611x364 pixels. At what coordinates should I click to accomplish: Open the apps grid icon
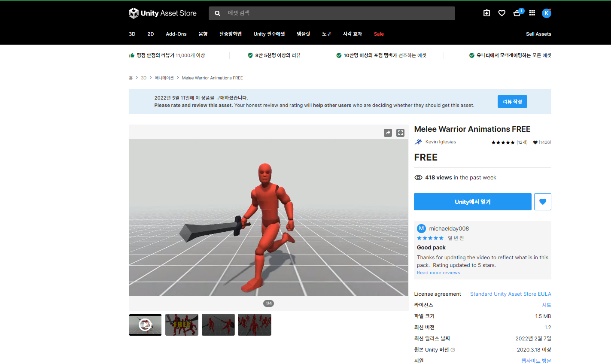coord(532,13)
